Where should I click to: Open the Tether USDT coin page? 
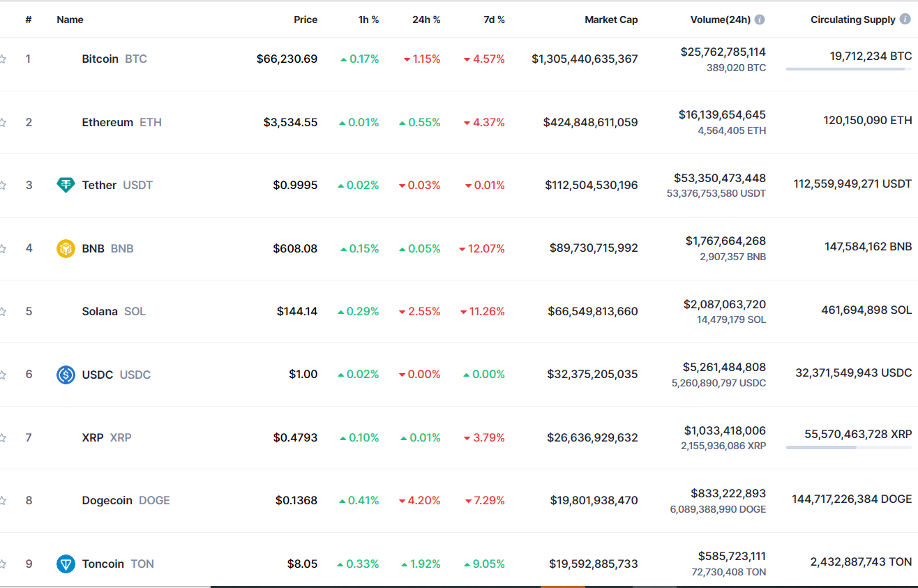point(116,185)
